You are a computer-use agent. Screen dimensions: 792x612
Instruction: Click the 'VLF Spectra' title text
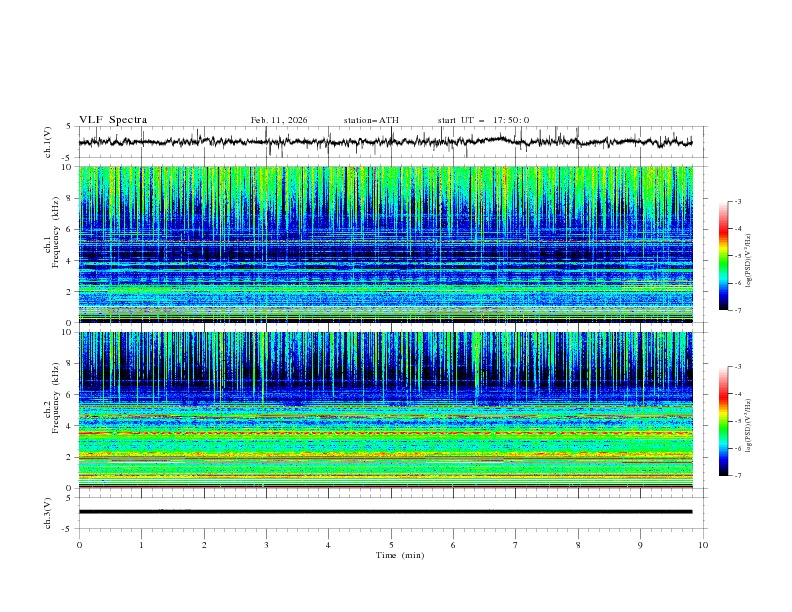point(113,120)
